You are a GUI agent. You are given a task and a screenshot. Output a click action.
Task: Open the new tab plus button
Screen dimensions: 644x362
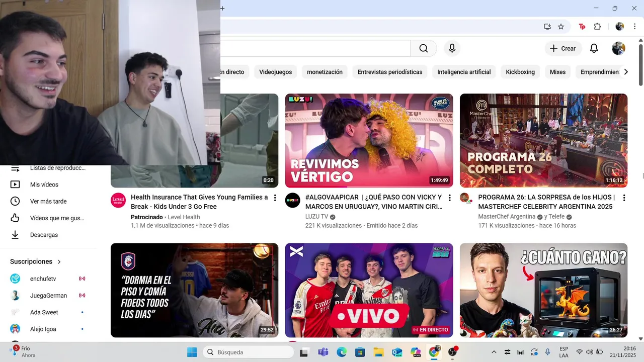pos(222,8)
